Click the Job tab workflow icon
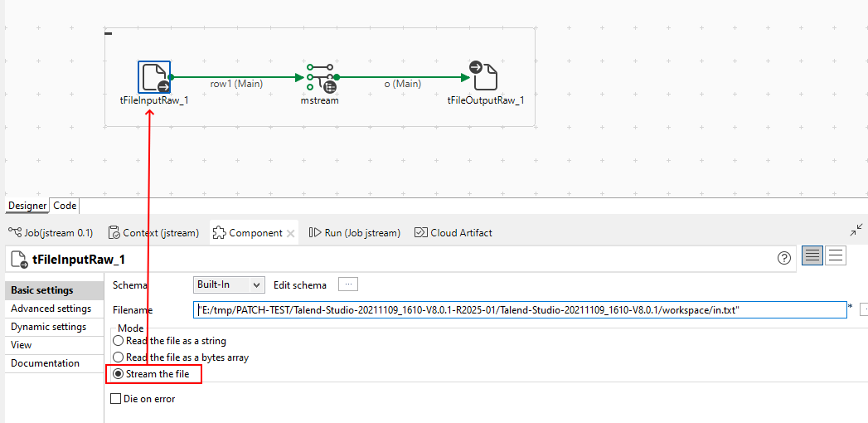 [x=15, y=232]
